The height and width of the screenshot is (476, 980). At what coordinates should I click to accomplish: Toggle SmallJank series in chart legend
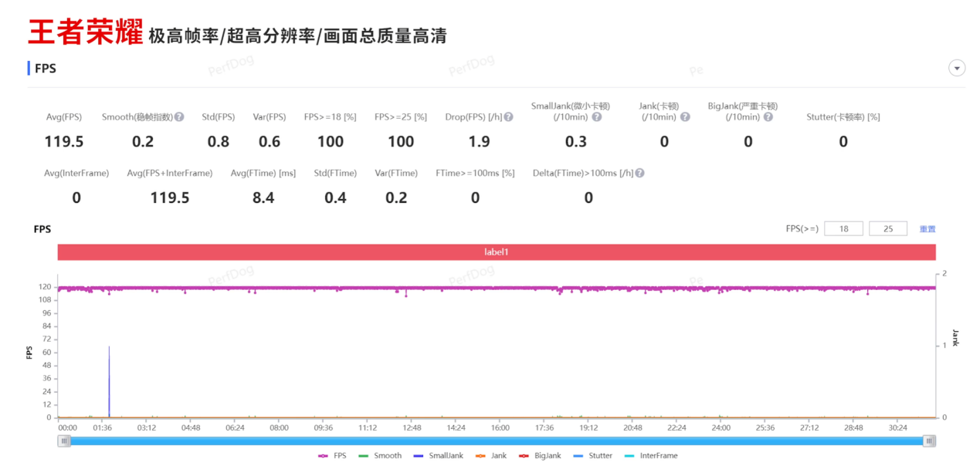click(x=439, y=456)
